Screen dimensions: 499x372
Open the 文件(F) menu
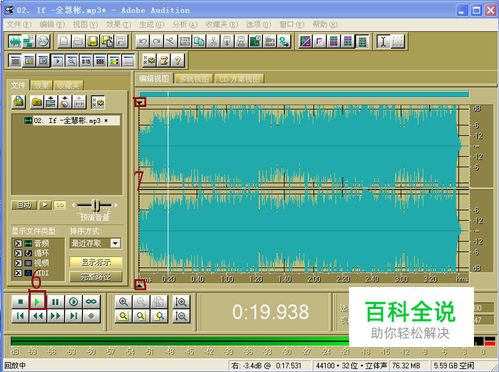19,24
